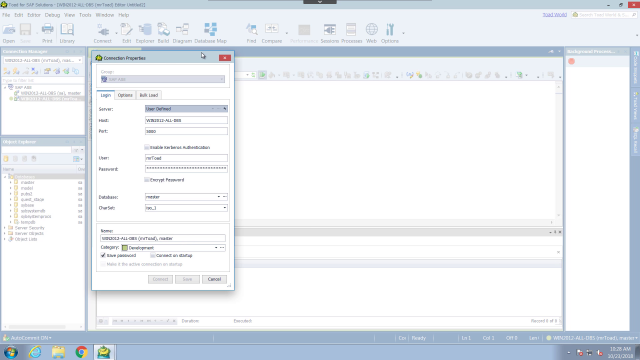Click the Port input field
This screenshot has width=640, height=360.
[x=186, y=131]
